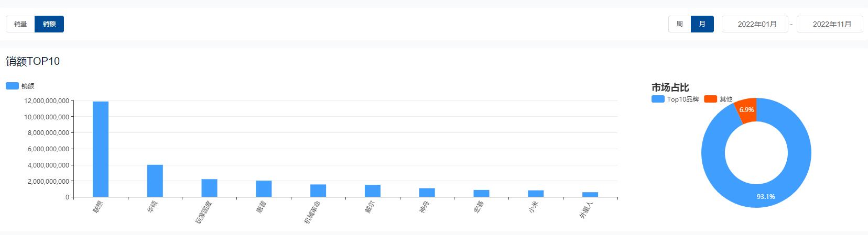Select monthly 月 view button
Image resolution: width=868 pixels, height=235 pixels.
(702, 24)
